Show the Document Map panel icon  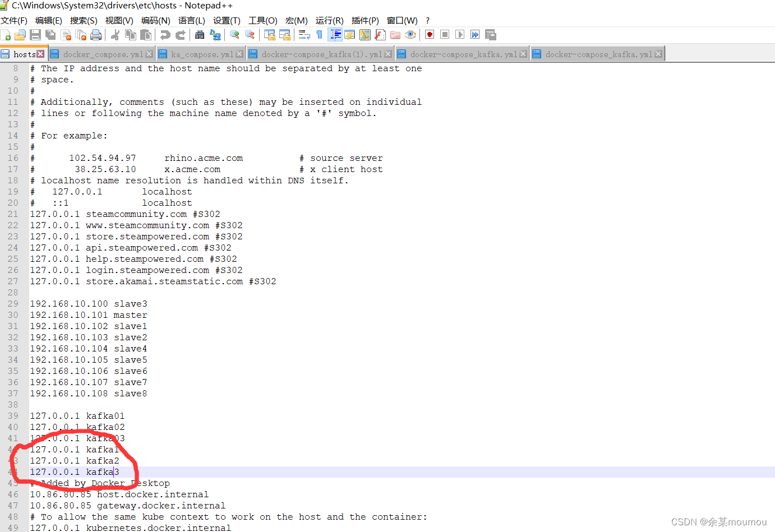[365, 35]
